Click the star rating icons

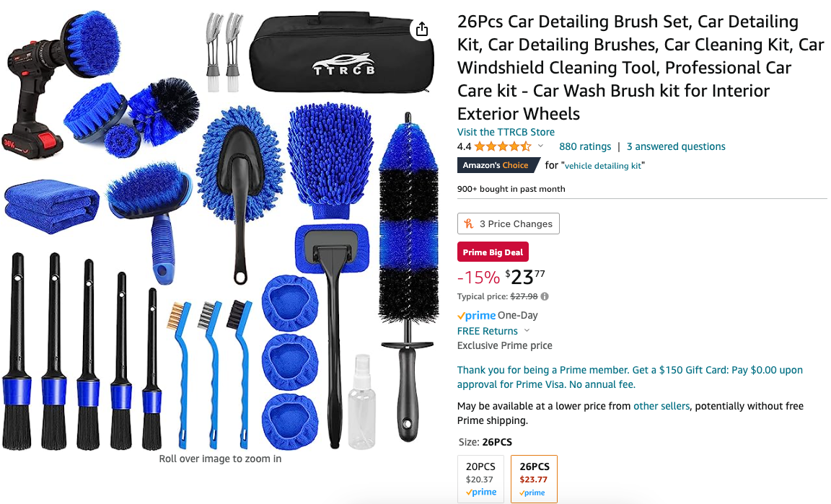point(502,147)
